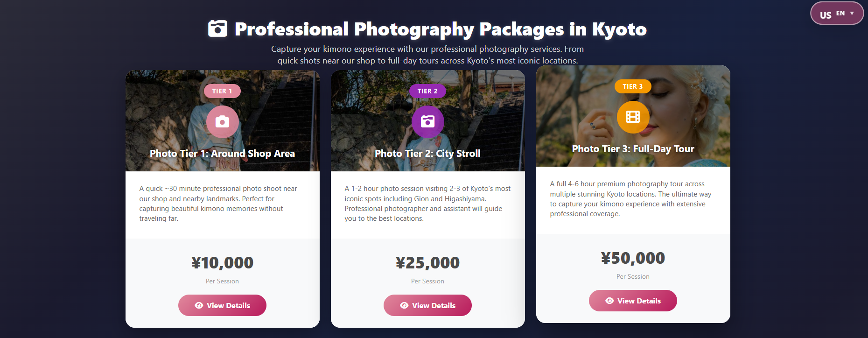This screenshot has width=868, height=338.
Task: Select the pink camera icon on Tier 1 card
Action: [222, 122]
